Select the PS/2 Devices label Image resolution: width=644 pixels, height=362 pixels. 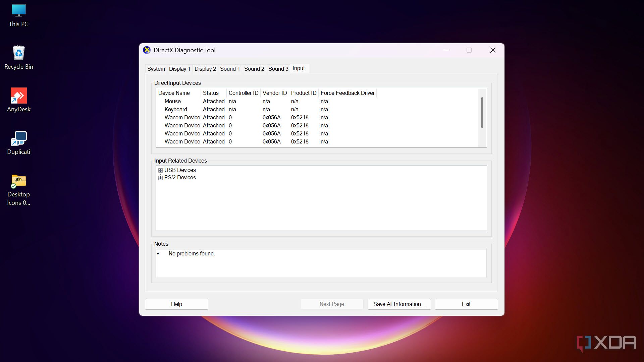pos(180,178)
